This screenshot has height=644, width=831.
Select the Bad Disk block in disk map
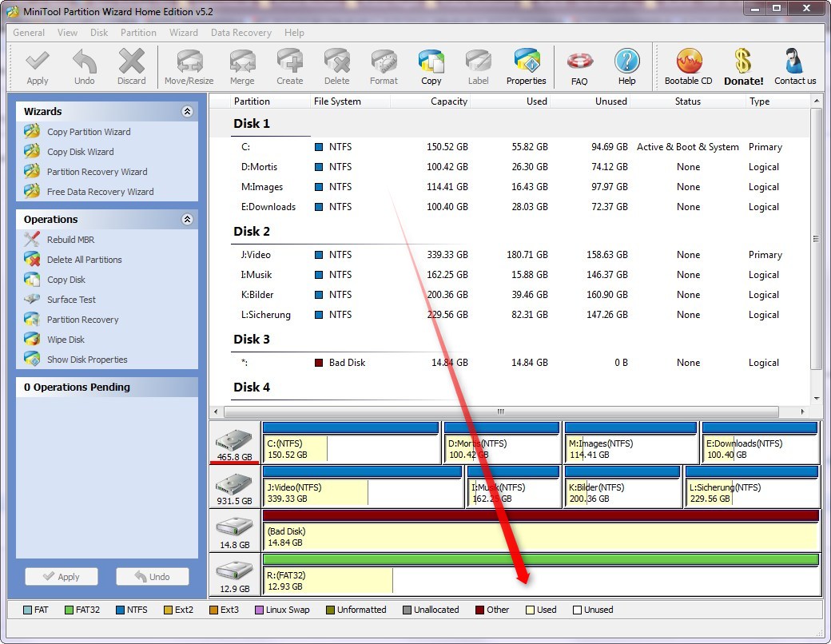541,531
